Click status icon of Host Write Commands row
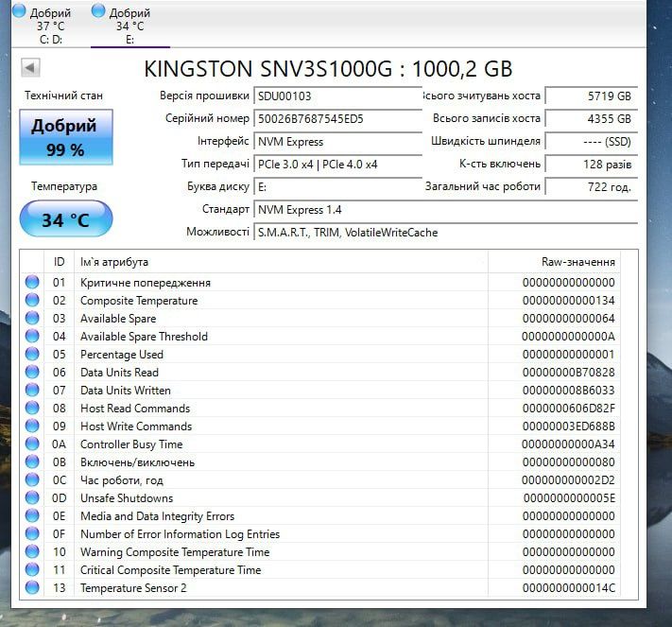Screen dimensions: 672x627 (x=32, y=426)
